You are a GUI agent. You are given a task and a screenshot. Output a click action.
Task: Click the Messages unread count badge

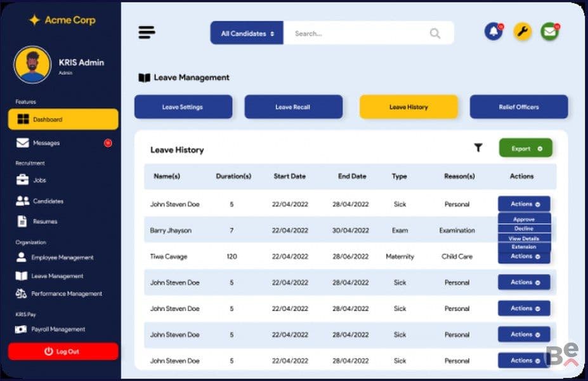(108, 143)
